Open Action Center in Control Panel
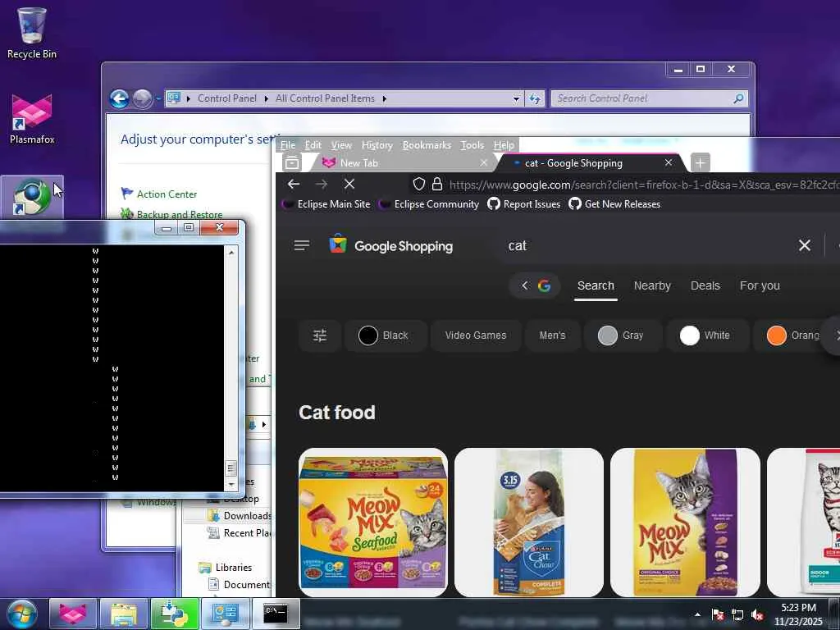This screenshot has height=630, width=840. tap(167, 194)
